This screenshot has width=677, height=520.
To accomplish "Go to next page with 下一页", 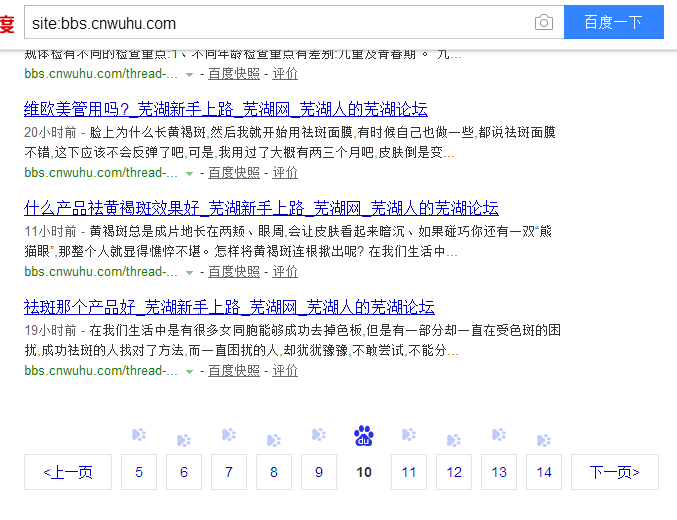I will [x=614, y=472].
